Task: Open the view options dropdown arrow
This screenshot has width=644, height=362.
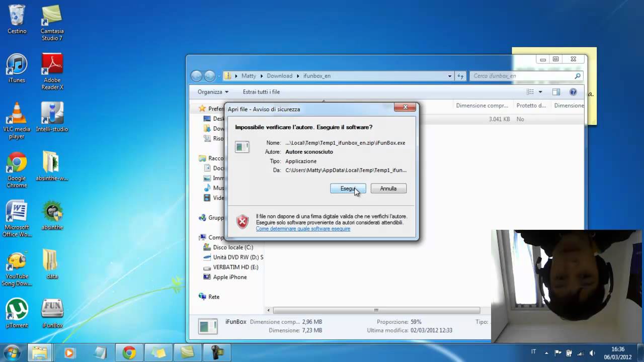Action: (x=540, y=92)
